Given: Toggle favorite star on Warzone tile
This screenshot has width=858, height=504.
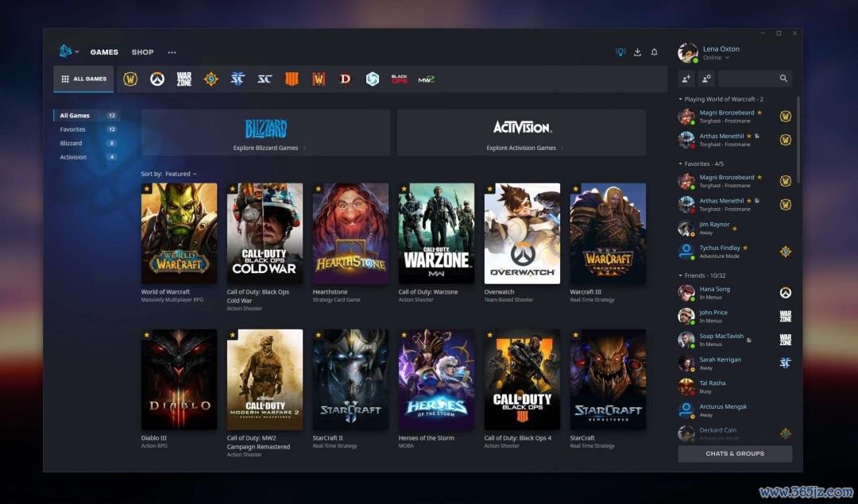Looking at the screenshot, I should click(404, 189).
